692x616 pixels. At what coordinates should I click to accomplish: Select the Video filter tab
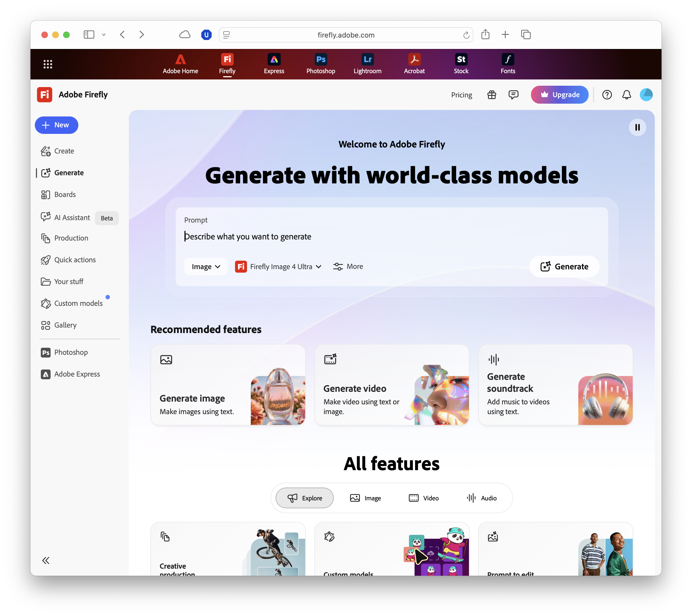coord(424,498)
